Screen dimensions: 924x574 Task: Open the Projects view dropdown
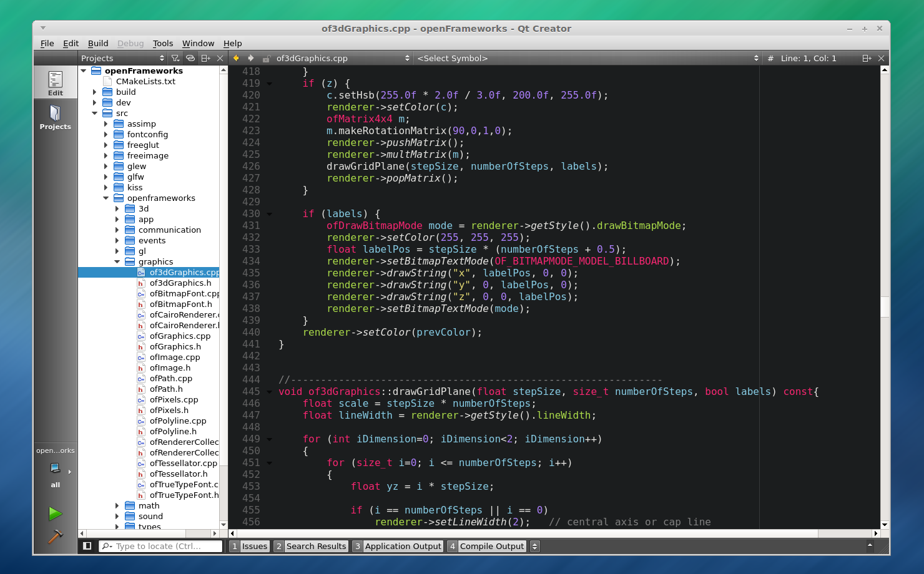[x=122, y=58]
